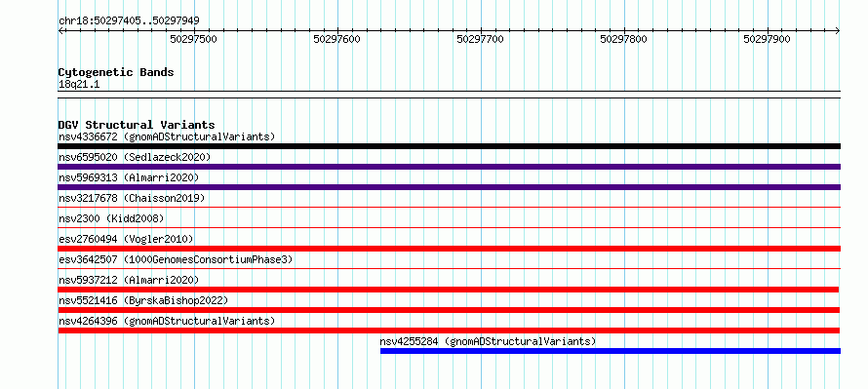Select the red nsv5937212 variant bar

coord(449,290)
